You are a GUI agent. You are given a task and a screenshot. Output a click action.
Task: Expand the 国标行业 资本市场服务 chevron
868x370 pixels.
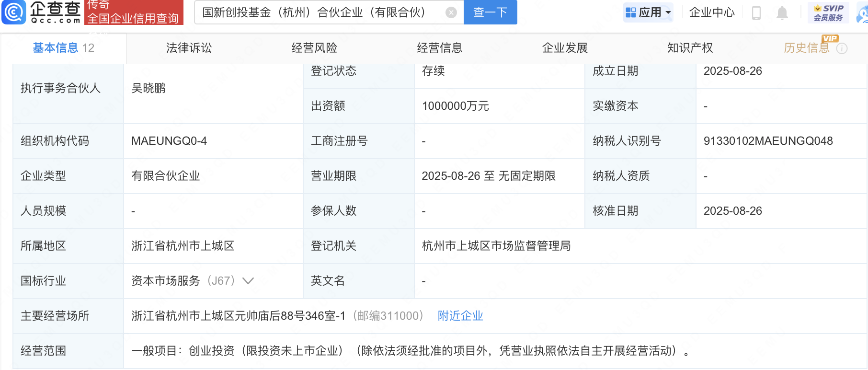click(248, 281)
